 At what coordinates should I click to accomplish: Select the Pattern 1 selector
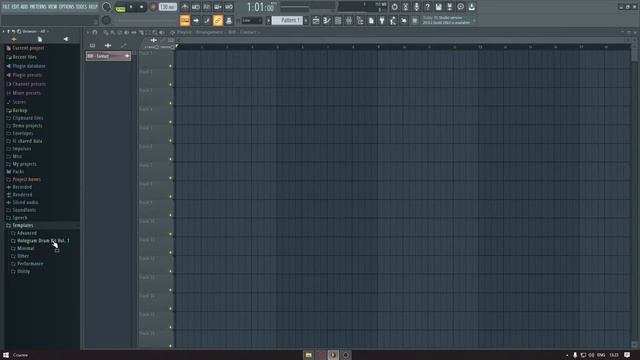288,20
